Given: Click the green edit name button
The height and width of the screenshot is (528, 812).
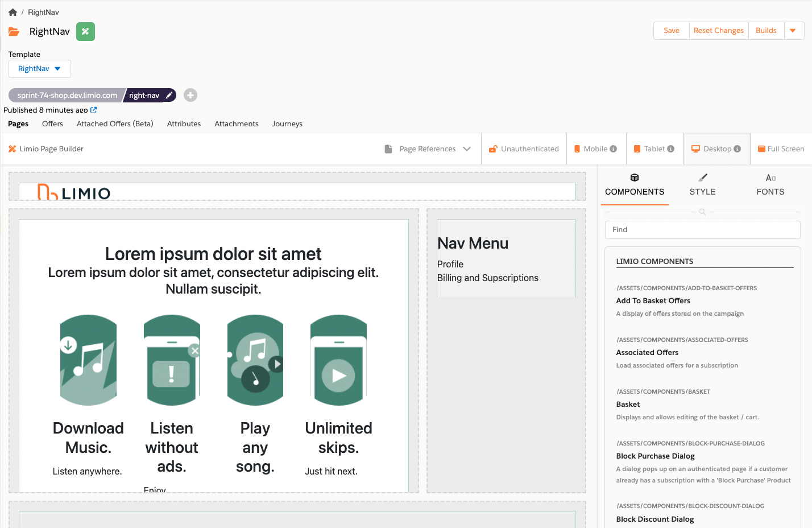Looking at the screenshot, I should pos(85,31).
